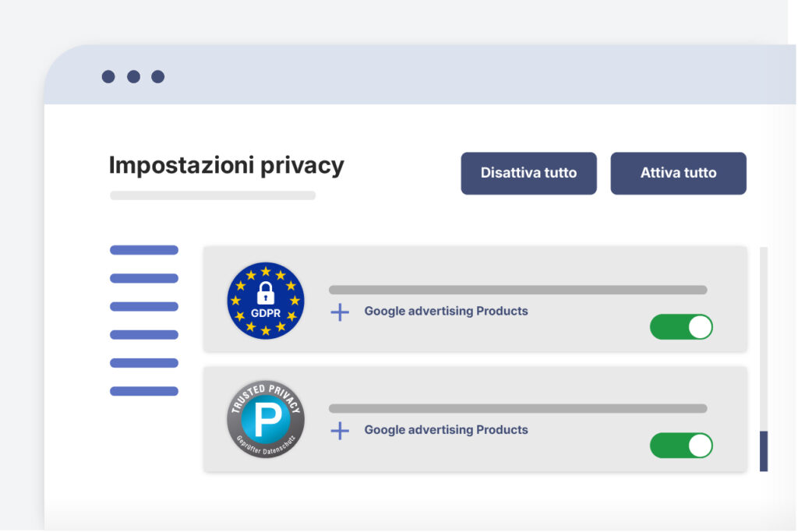Screen dimensions: 798x532
Task: Click the Trusted Privacy badge icon
Action: click(266, 419)
